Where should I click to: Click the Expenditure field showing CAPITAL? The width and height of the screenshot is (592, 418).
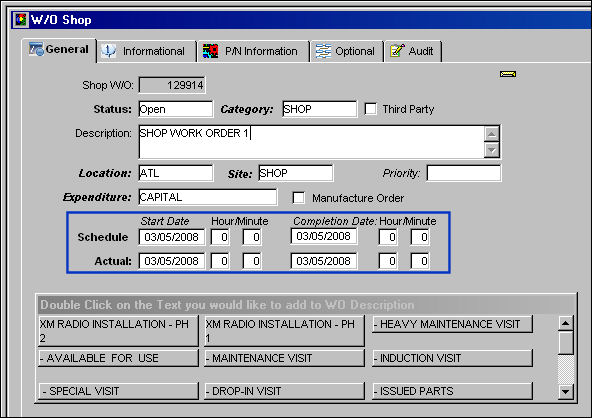click(208, 197)
